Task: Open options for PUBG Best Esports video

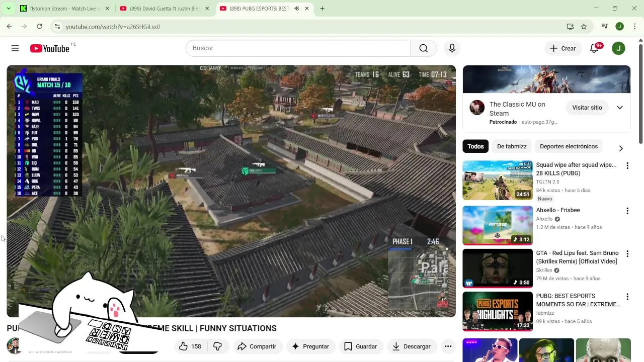Action: (x=627, y=297)
